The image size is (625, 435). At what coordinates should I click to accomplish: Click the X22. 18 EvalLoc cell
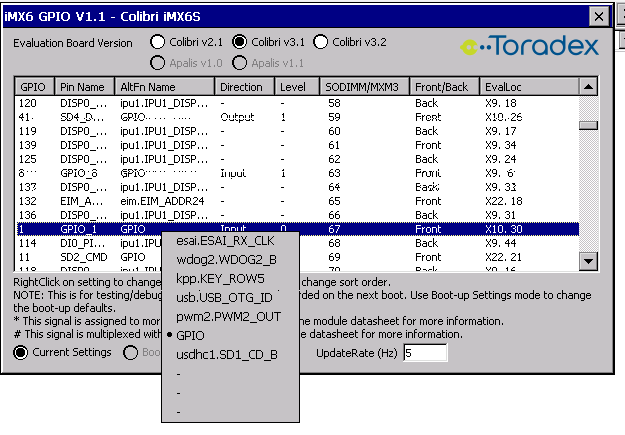point(503,201)
